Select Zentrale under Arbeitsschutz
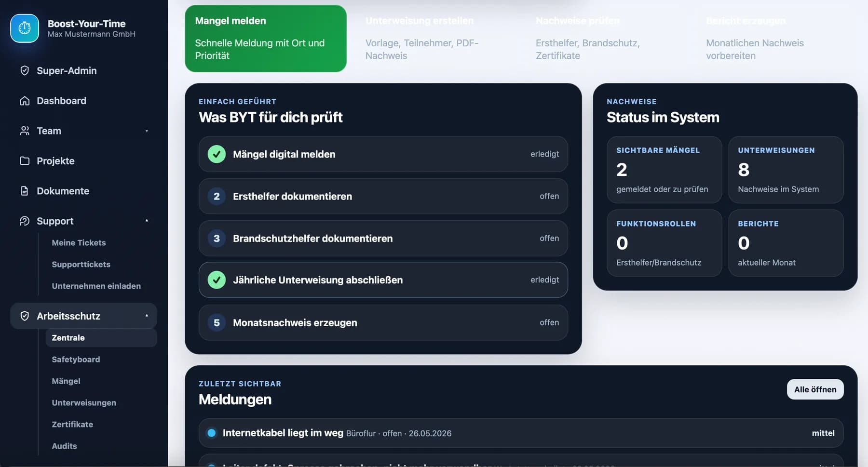The height and width of the screenshot is (467, 868). click(x=101, y=338)
